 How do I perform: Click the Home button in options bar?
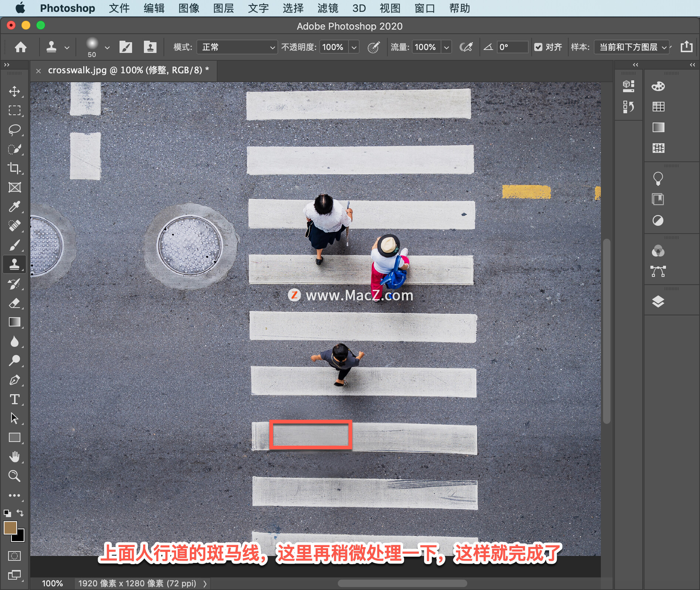tap(21, 47)
